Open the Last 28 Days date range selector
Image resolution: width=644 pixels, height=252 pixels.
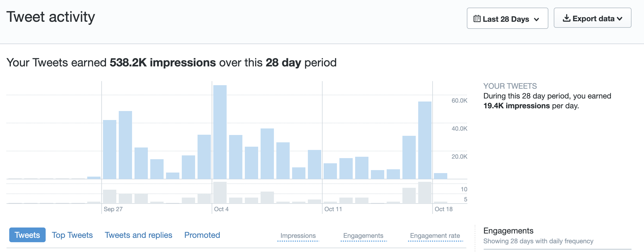tap(507, 18)
